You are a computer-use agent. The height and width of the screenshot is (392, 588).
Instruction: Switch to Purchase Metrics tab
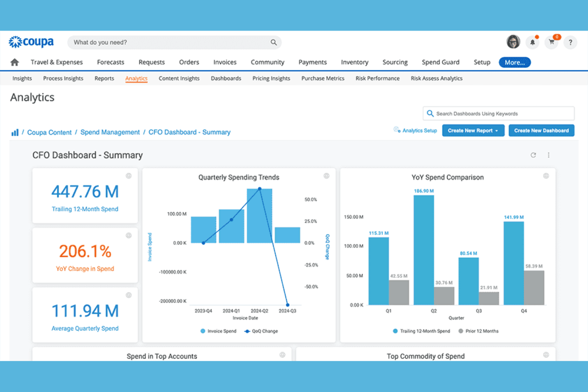pyautogui.click(x=323, y=78)
